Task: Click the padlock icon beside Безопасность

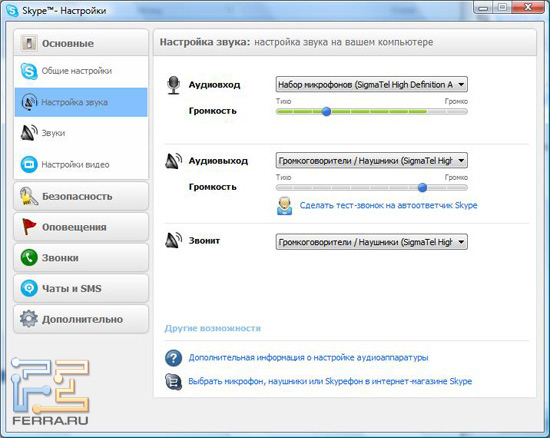Action: pos(29,196)
